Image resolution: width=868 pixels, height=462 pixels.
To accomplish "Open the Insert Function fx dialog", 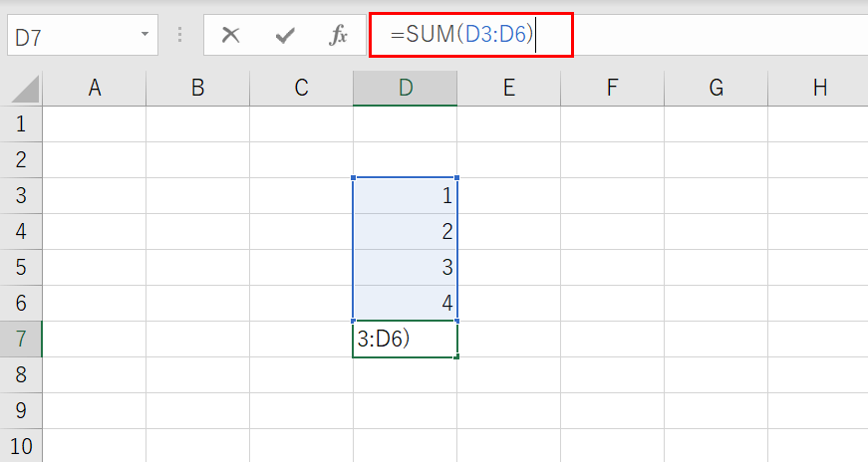I will point(338,36).
